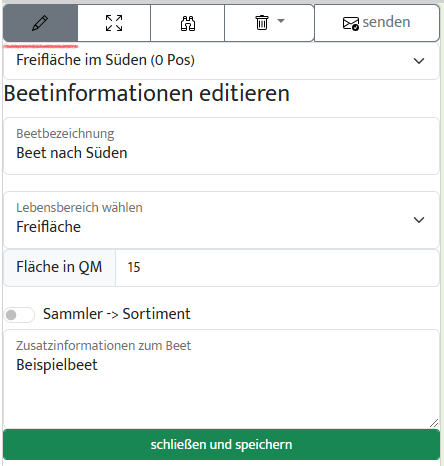
Task: Click the fullscreen expand arrows icon
Action: pos(114,23)
